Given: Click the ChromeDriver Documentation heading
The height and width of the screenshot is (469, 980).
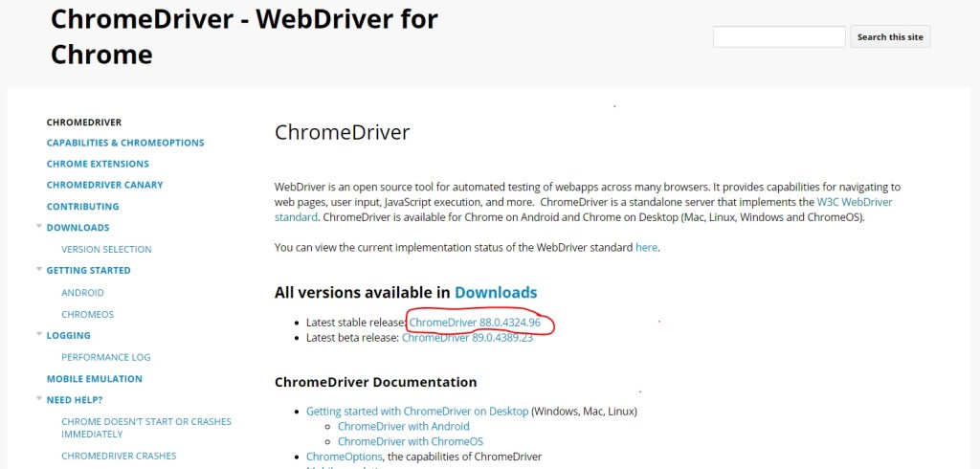Looking at the screenshot, I should [x=375, y=382].
